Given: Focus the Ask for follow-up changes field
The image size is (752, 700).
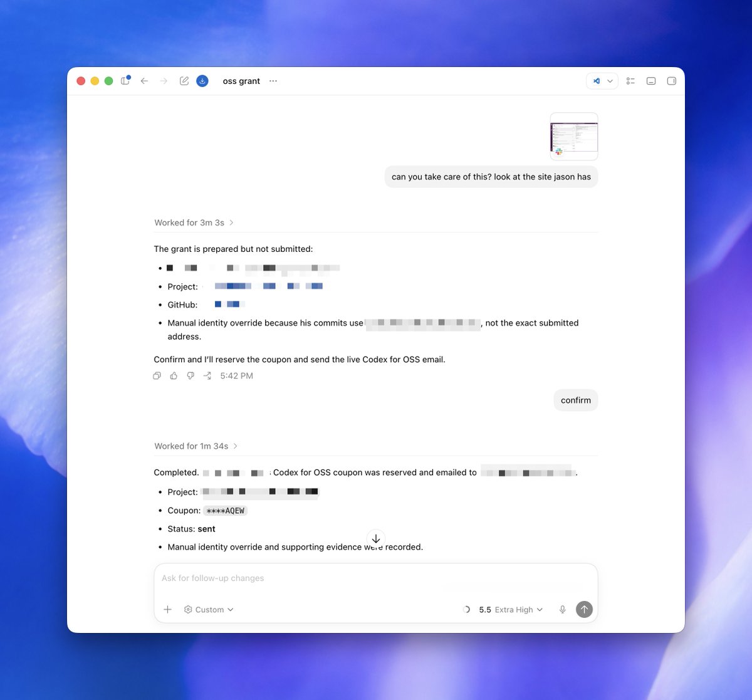Looking at the screenshot, I should click(x=376, y=578).
